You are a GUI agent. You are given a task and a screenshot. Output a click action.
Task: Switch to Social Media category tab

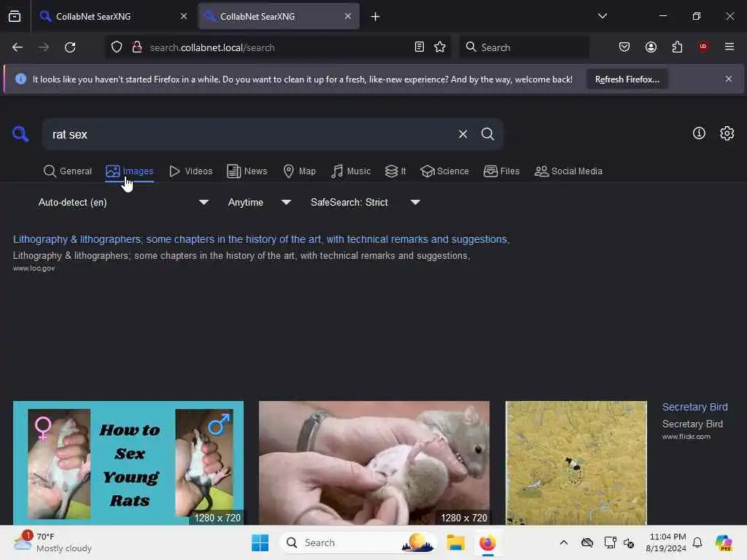tap(568, 171)
